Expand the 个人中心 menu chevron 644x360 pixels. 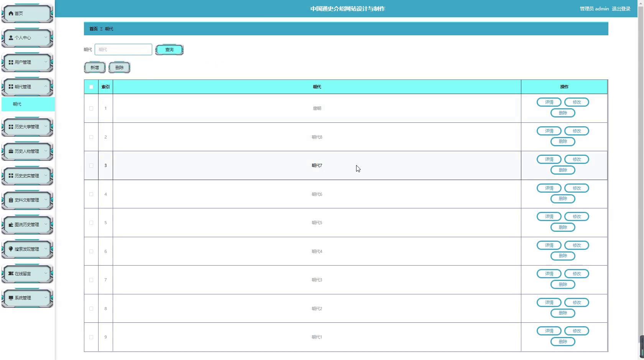pyautogui.click(x=46, y=38)
